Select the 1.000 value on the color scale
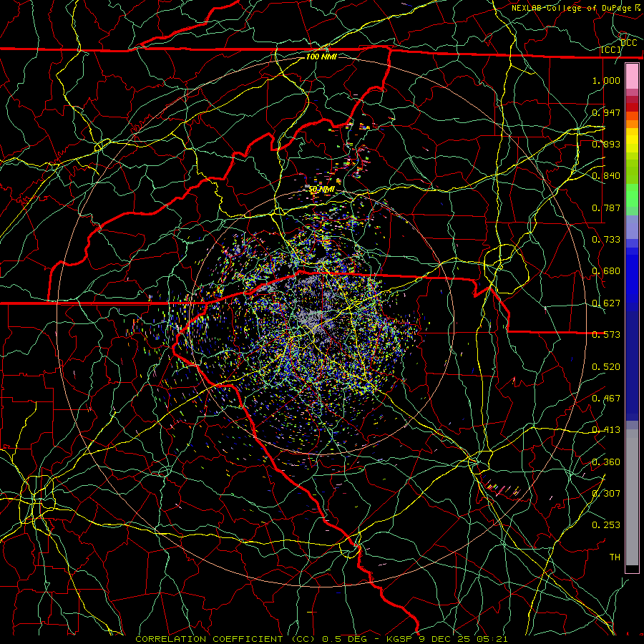This screenshot has height=644, width=644. tap(606, 80)
